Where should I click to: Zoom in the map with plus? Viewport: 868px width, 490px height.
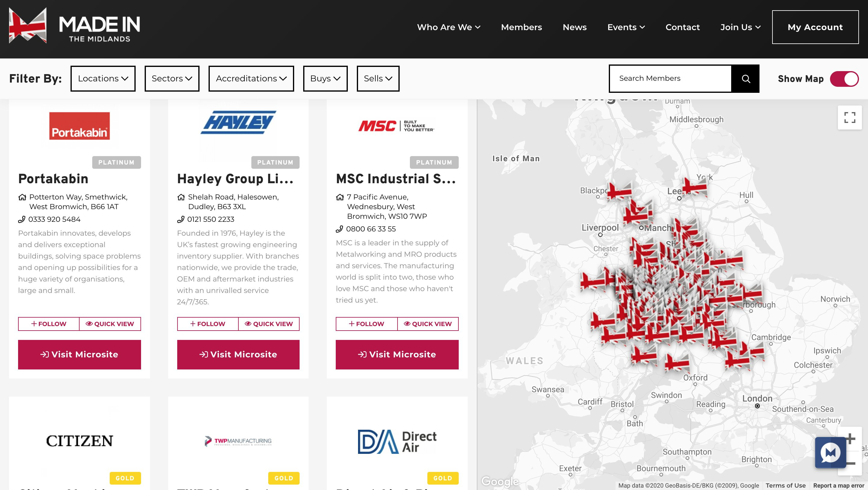[x=851, y=439]
